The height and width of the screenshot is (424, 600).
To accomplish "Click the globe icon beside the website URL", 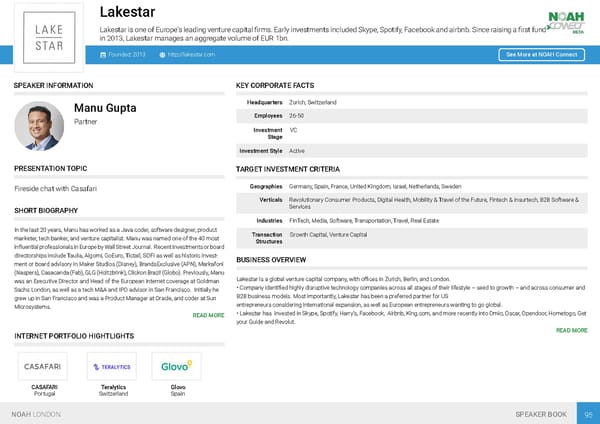I will [162, 54].
